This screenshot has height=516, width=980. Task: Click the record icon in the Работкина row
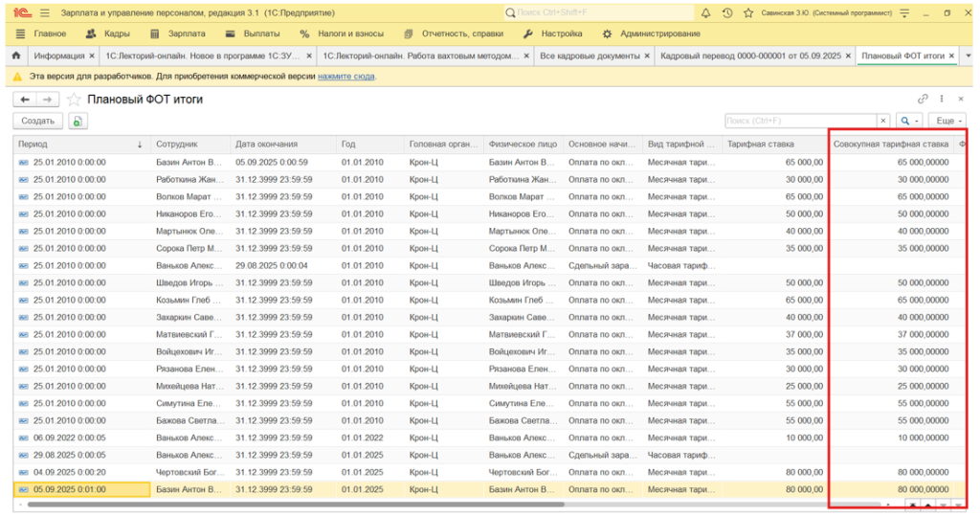[x=24, y=180]
